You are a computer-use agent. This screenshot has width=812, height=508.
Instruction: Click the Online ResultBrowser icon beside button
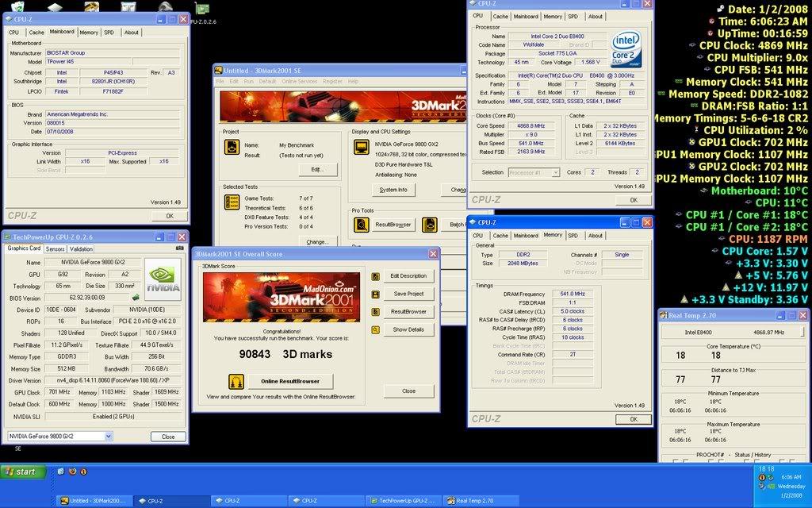click(x=236, y=382)
